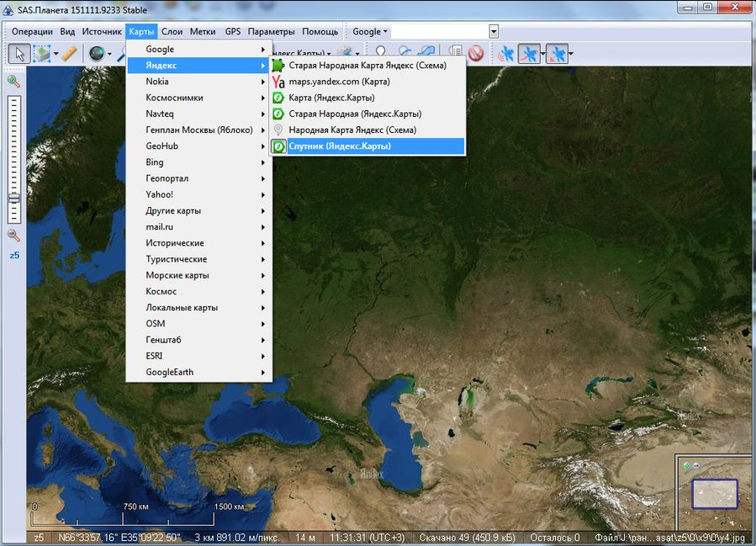Image resolution: width=756 pixels, height=546 pixels.
Task: Open the OSM submenu
Action: pos(199,324)
